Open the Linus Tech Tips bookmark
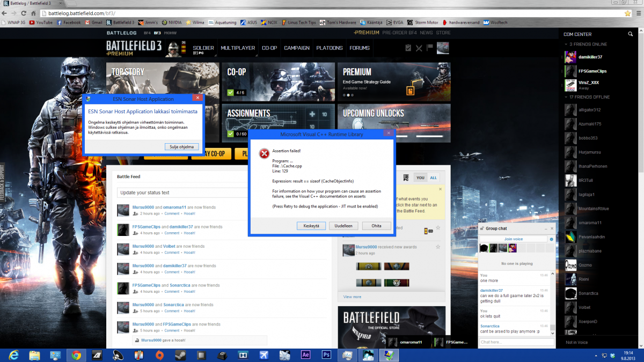Image resolution: width=644 pixels, height=362 pixels. 298,23
